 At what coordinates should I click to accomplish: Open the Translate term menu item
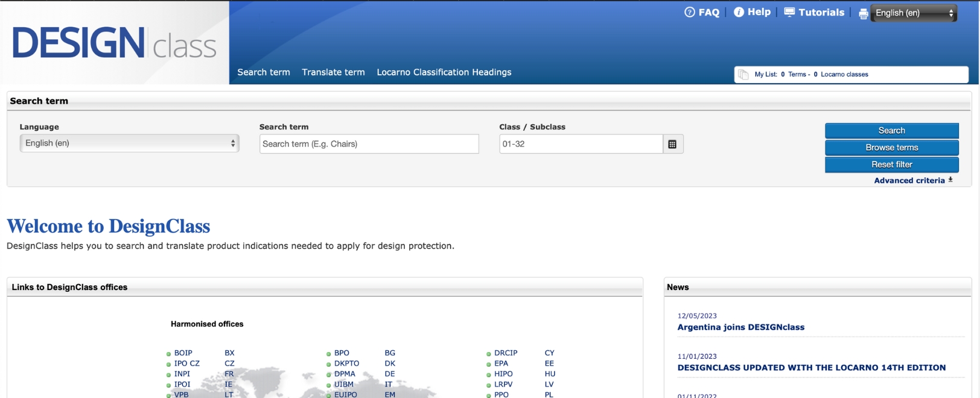tap(333, 72)
